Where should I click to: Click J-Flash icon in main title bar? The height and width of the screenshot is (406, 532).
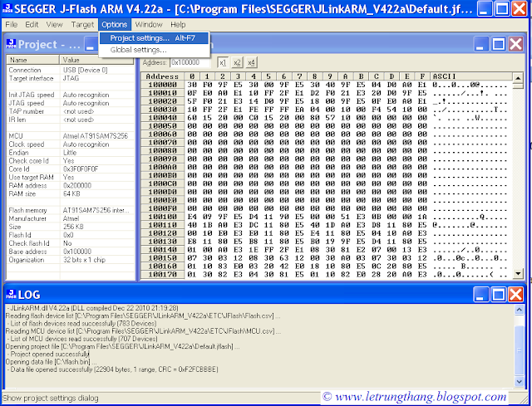coord(7,8)
